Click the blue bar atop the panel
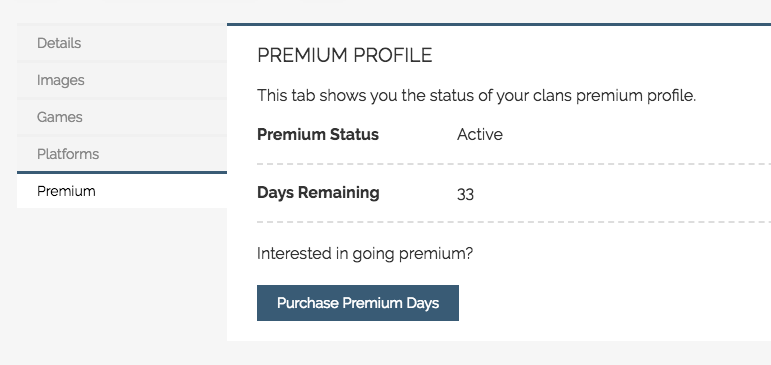Screen dimensions: 771x365 pyautogui.click(x=499, y=24)
